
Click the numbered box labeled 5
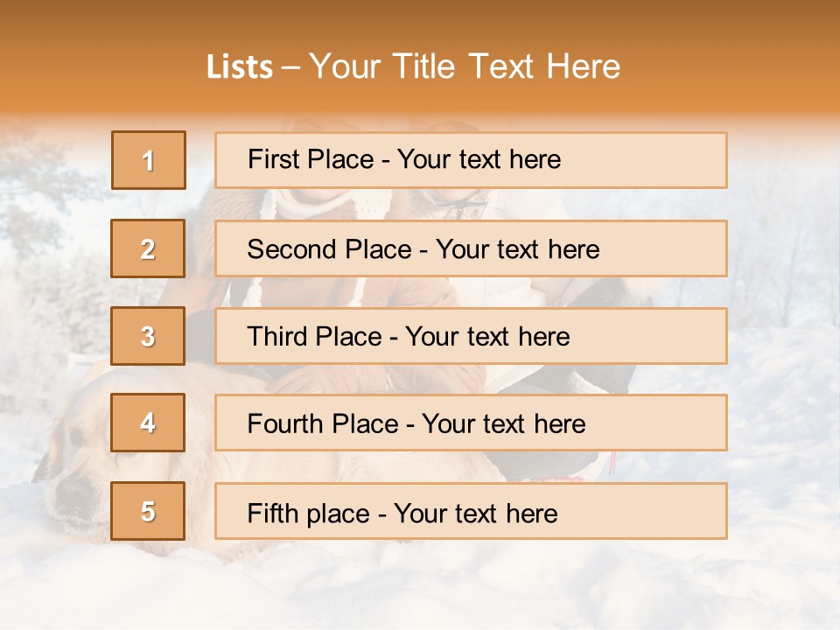(148, 511)
